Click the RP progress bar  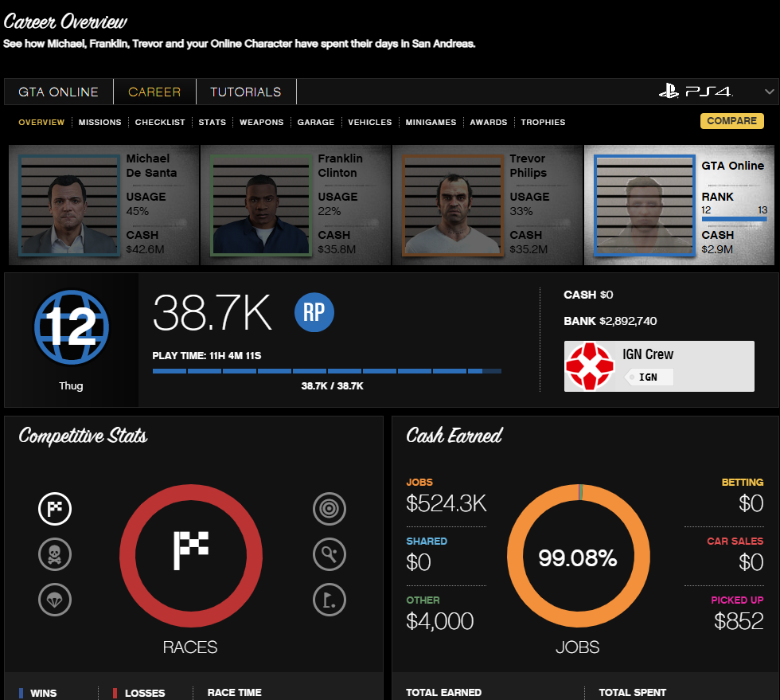(327, 371)
